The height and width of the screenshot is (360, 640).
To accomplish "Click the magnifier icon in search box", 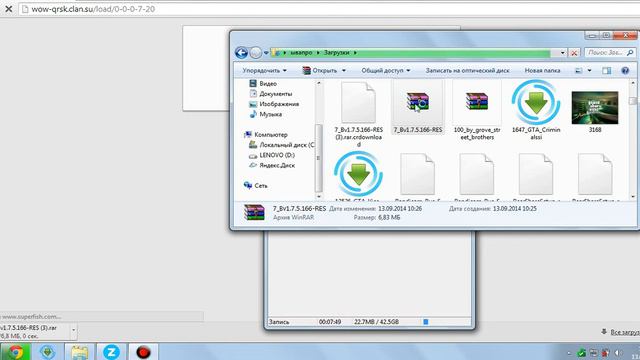I will coord(630,53).
